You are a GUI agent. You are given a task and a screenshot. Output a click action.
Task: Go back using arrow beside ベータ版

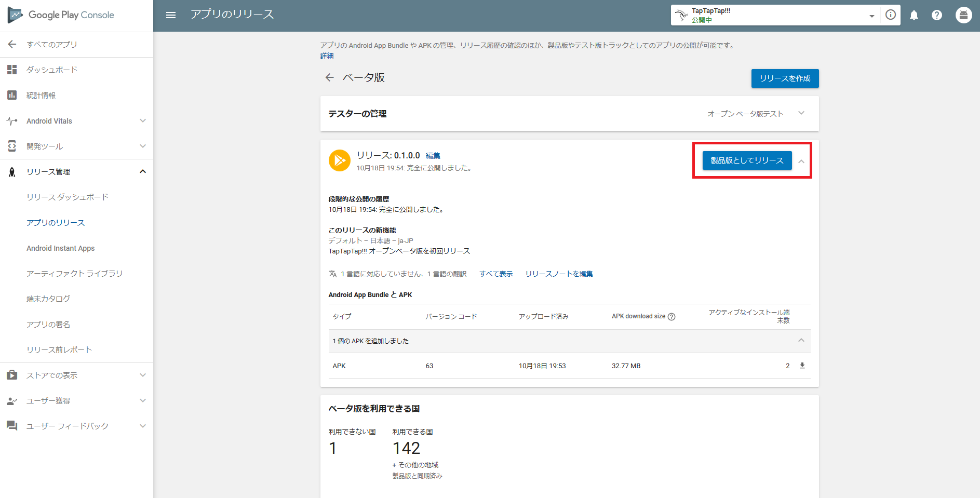(x=330, y=77)
